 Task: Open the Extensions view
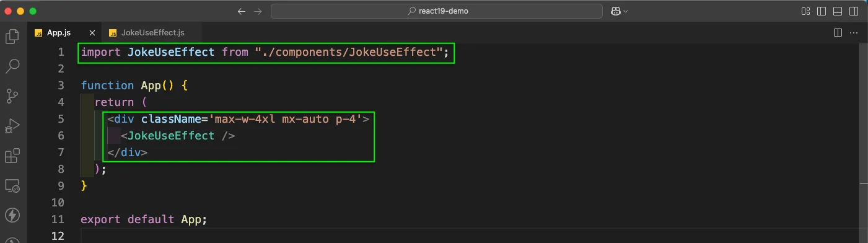tap(12, 155)
